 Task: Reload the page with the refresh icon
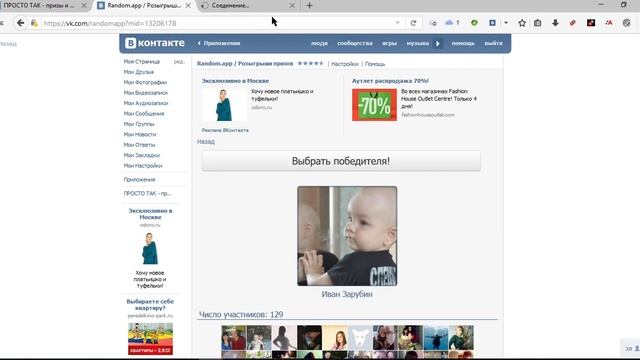pyautogui.click(x=413, y=23)
